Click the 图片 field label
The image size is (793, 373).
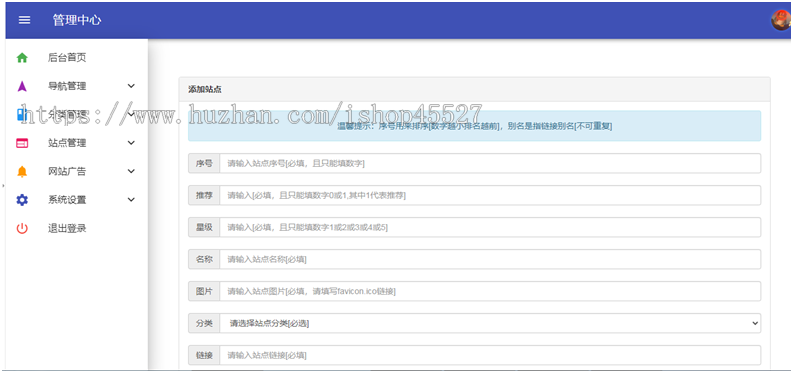(x=204, y=291)
